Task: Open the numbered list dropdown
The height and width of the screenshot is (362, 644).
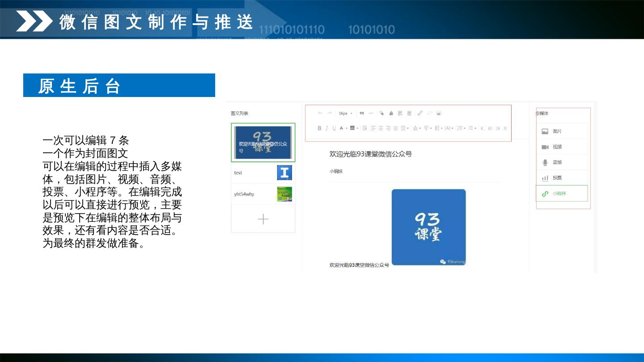Action: point(461,128)
